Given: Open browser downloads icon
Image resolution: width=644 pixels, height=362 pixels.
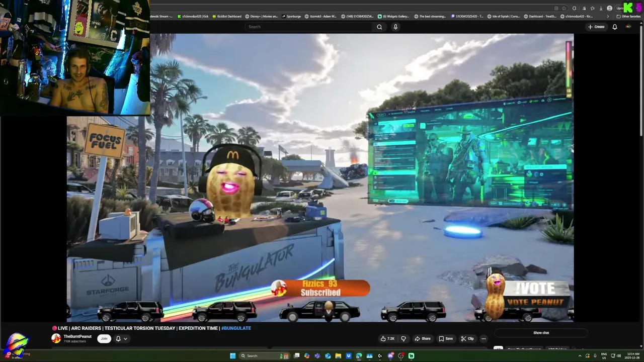Looking at the screenshot, I should click(x=601, y=8).
